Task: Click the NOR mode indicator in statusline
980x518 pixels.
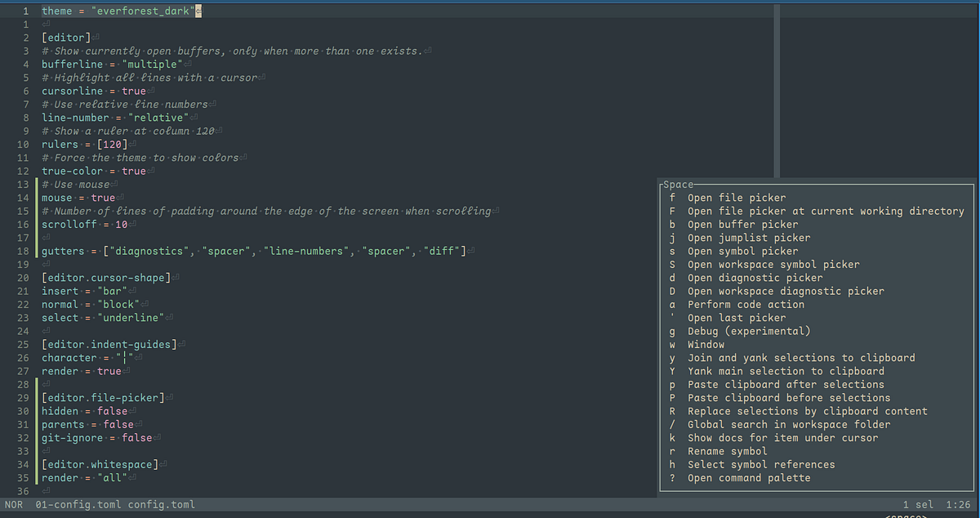Action: 14,505
